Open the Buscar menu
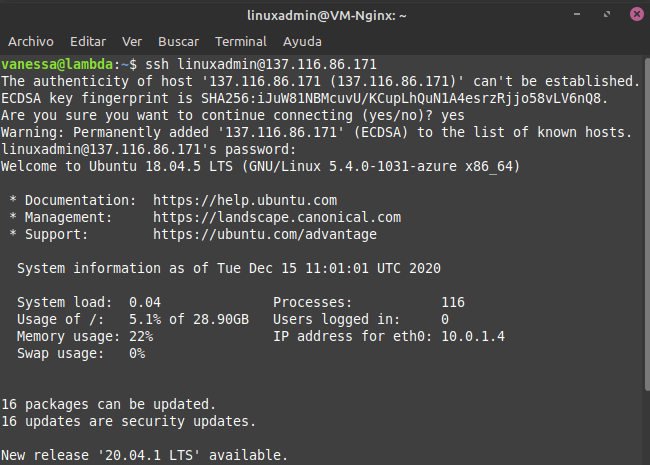650x465 pixels. [x=178, y=41]
